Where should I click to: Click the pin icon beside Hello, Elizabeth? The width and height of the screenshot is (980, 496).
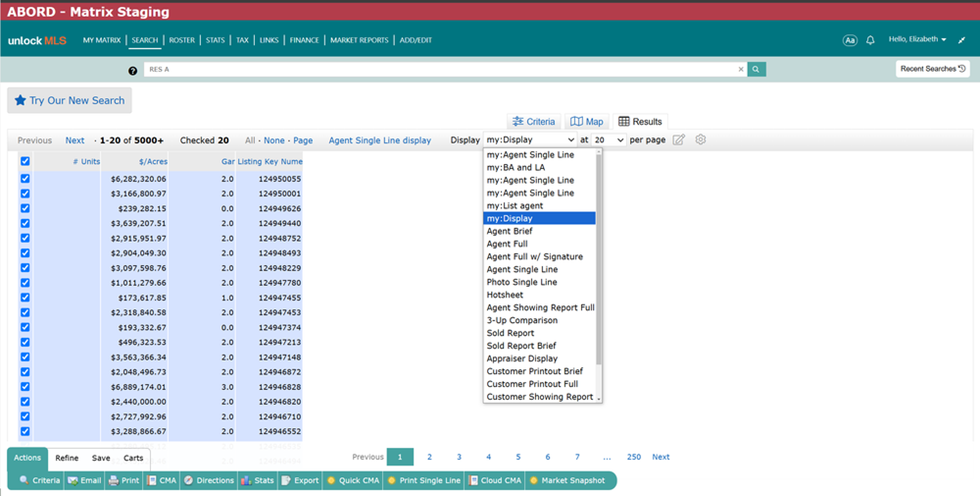pyautogui.click(x=962, y=40)
